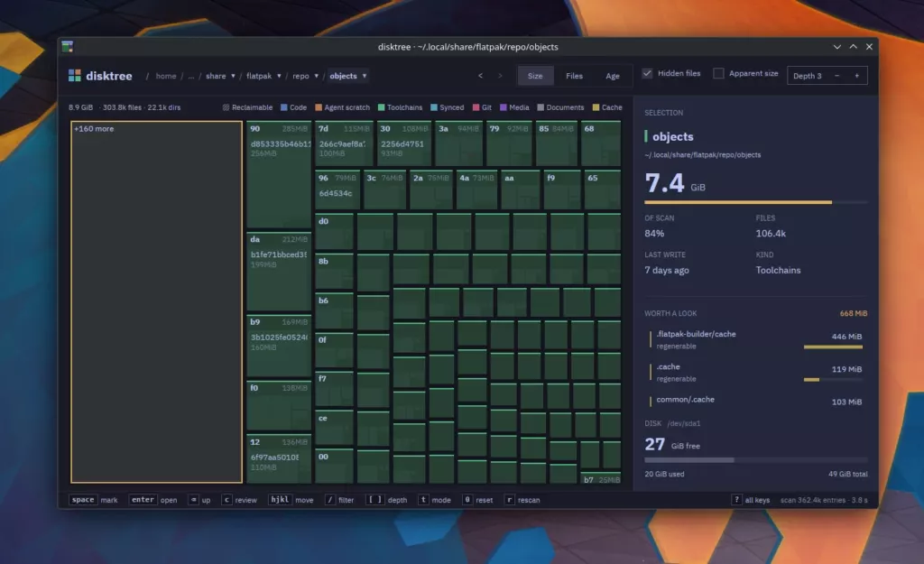Increase depth with the plus button
The image size is (924, 564).
click(857, 76)
